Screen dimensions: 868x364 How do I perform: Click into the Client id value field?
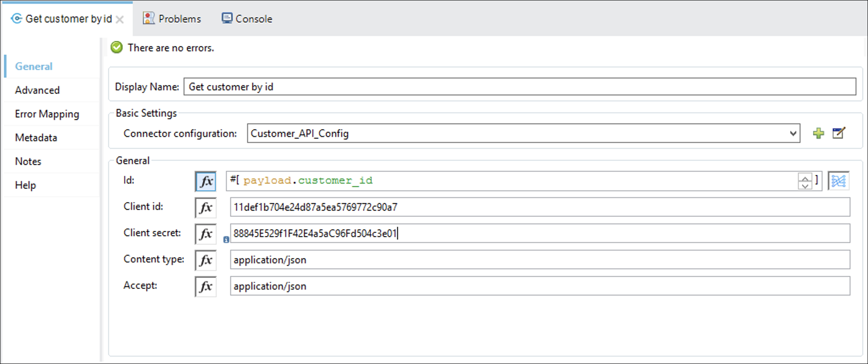coord(540,207)
